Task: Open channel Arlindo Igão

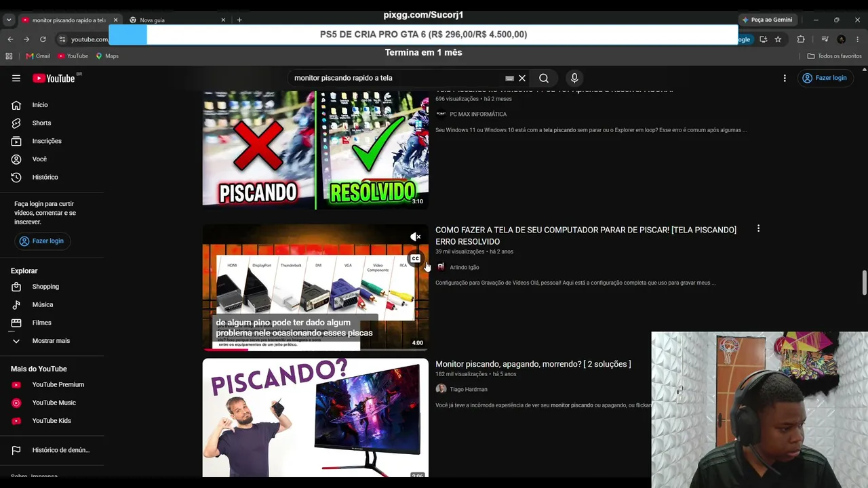Action: pyautogui.click(x=465, y=267)
